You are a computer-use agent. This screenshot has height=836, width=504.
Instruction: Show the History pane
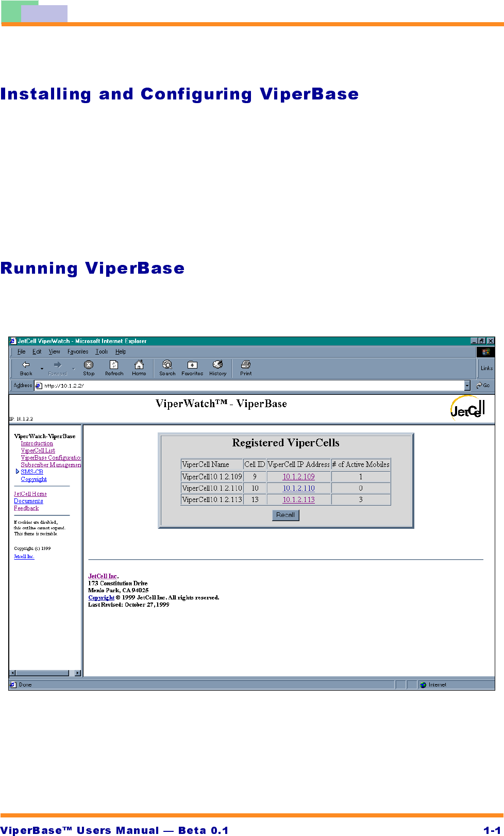(x=217, y=368)
